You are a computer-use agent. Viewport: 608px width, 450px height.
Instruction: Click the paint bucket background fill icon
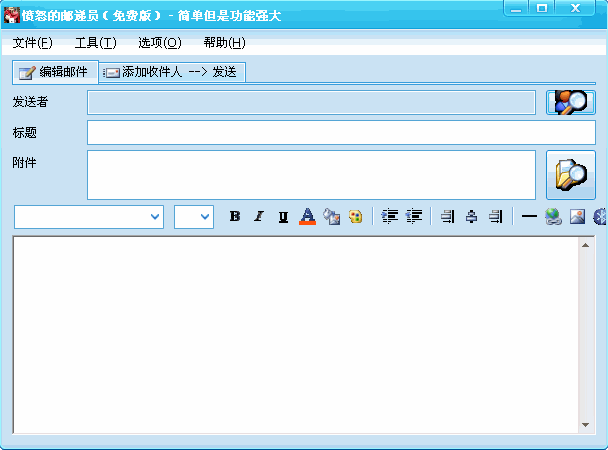pyautogui.click(x=332, y=216)
